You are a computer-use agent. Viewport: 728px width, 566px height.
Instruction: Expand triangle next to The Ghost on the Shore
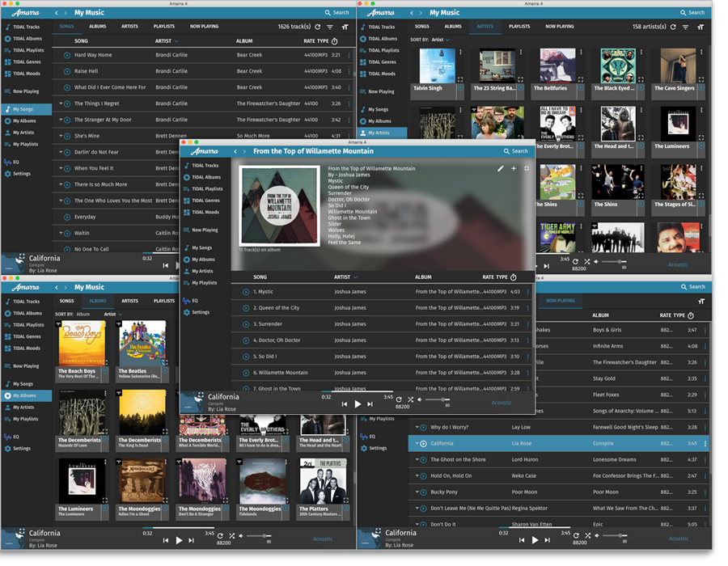pos(417,460)
